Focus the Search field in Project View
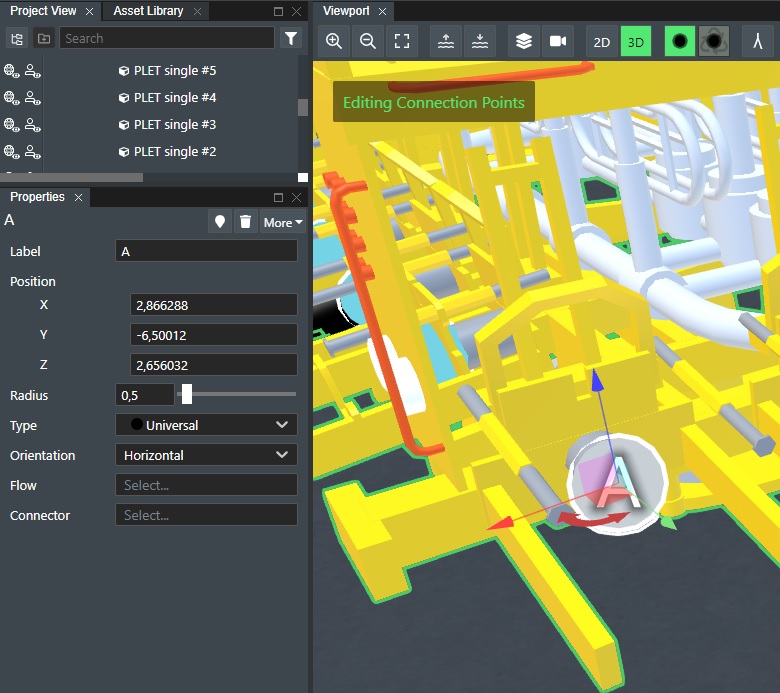The width and height of the screenshot is (780, 693). [167, 38]
